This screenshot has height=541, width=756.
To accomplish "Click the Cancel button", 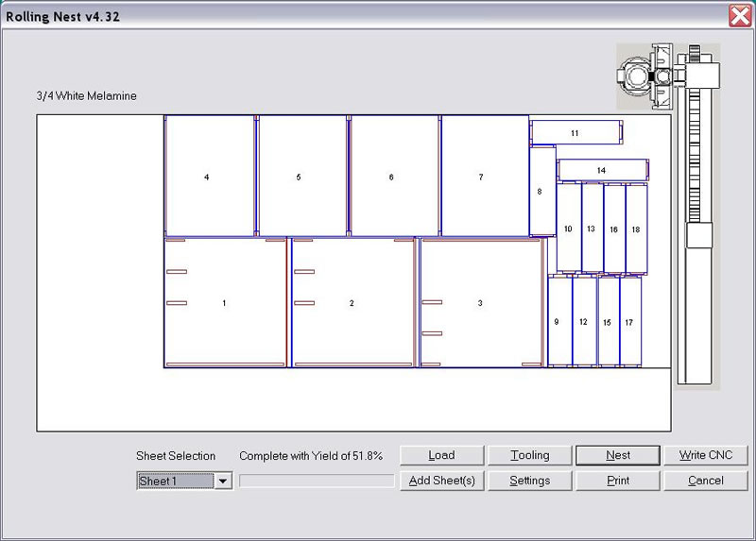I will [x=706, y=481].
